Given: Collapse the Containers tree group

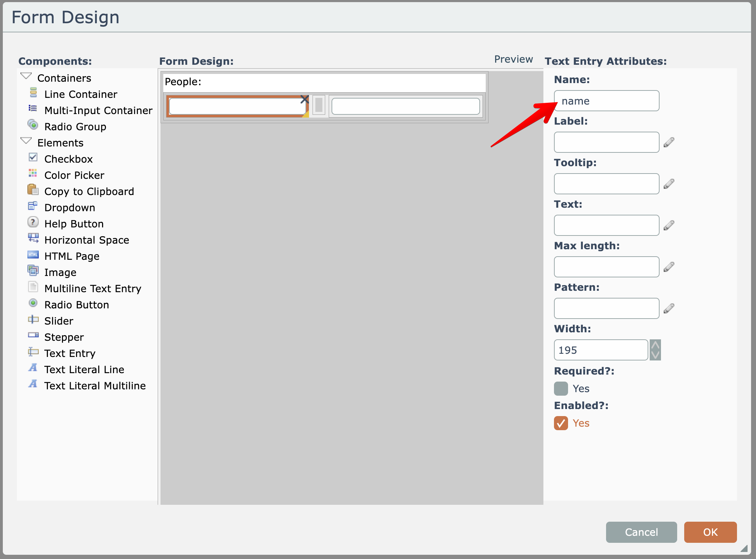Looking at the screenshot, I should [26, 76].
